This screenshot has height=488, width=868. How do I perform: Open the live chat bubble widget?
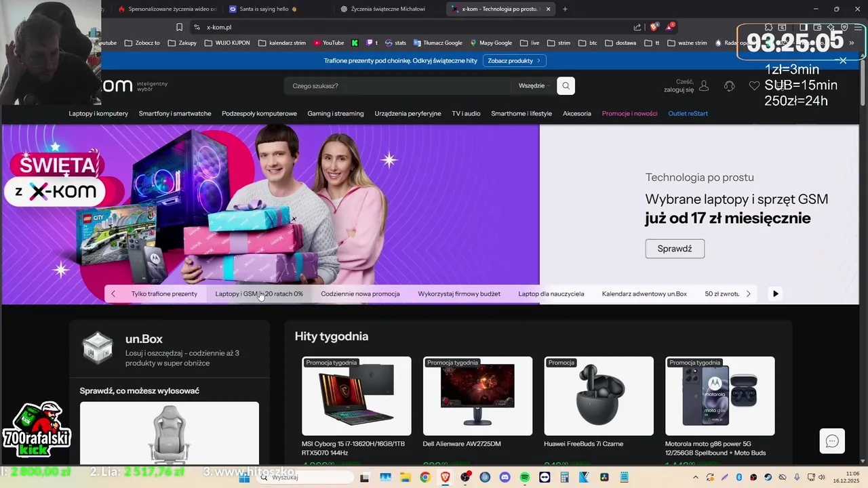832,441
